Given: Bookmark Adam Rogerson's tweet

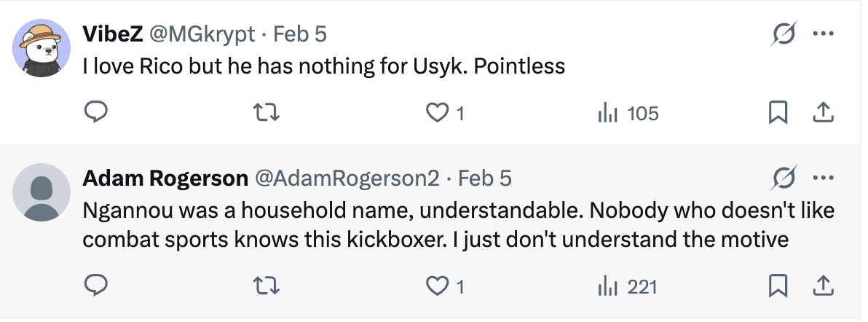Looking at the screenshot, I should 778,287.
